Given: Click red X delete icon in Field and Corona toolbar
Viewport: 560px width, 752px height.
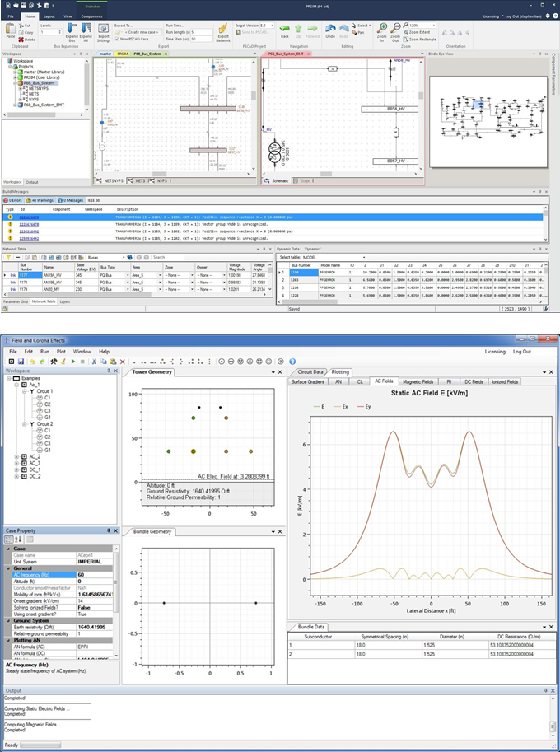Looking at the screenshot, I should (122, 362).
